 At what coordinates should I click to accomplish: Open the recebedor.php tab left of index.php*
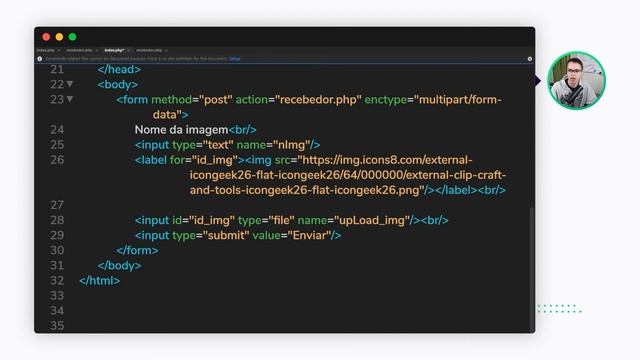(79, 50)
